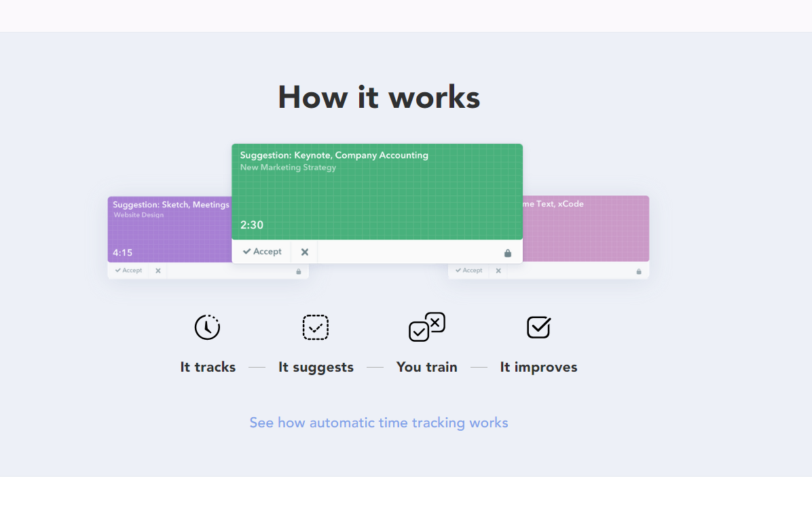Click the lock icon on the green card
Screen dimensions: 812x506
click(508, 252)
